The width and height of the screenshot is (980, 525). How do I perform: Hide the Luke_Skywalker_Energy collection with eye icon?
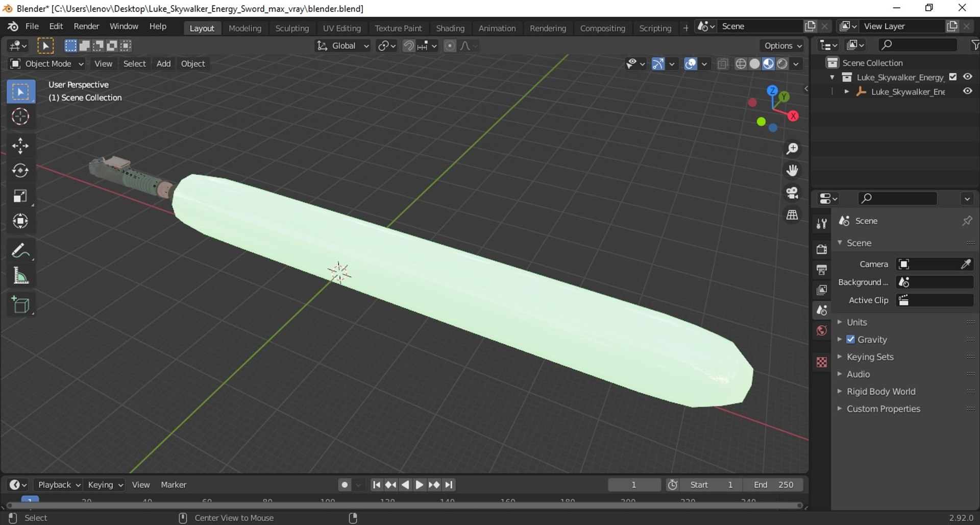coord(968,77)
